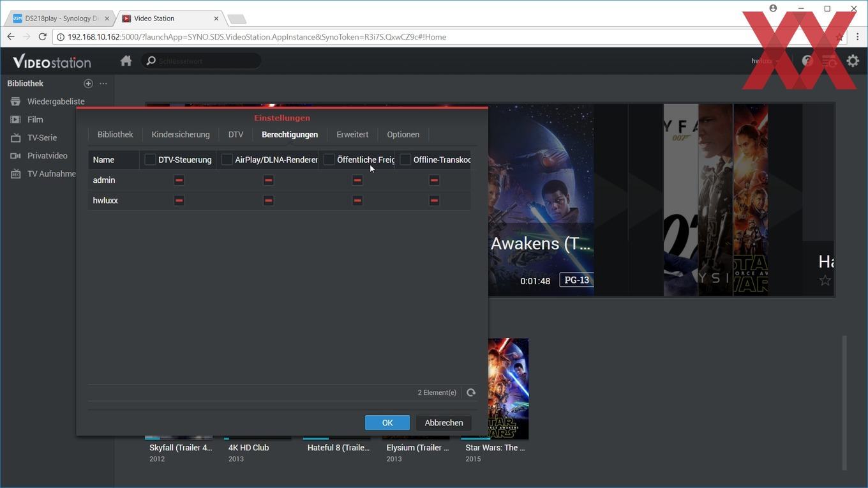
Task: Toggle DTV-Steuerung header checkbox
Action: 150,160
